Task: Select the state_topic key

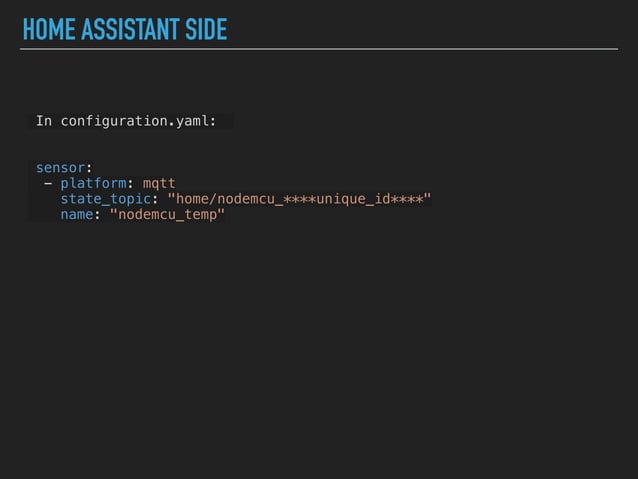Action: click(x=105, y=199)
